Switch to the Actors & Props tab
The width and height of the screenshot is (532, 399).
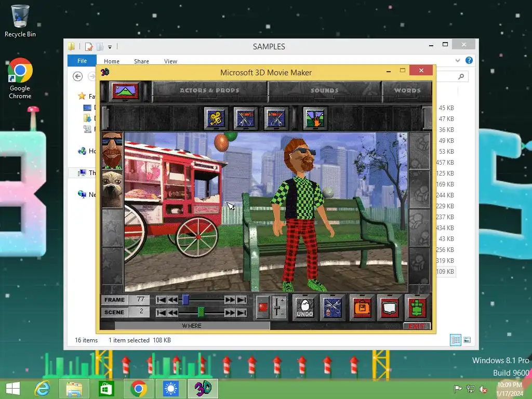pyautogui.click(x=210, y=90)
